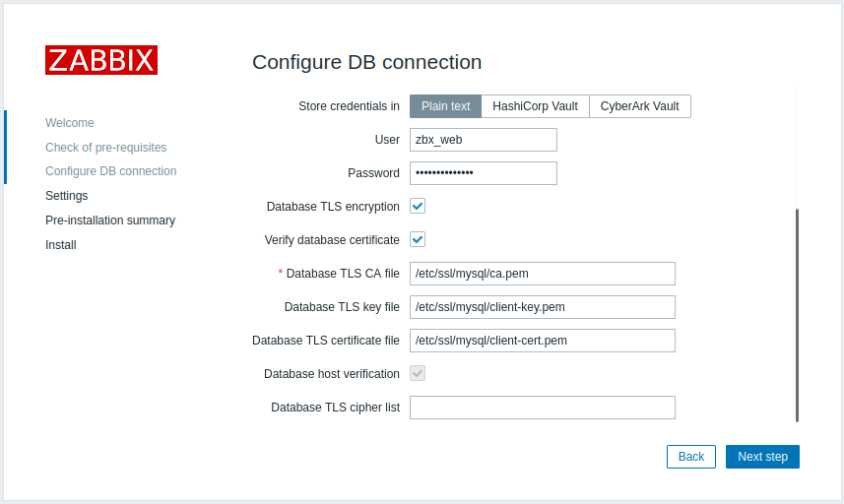The image size is (844, 504).
Task: Click the Database TLS cipher list field
Action: pos(542,408)
